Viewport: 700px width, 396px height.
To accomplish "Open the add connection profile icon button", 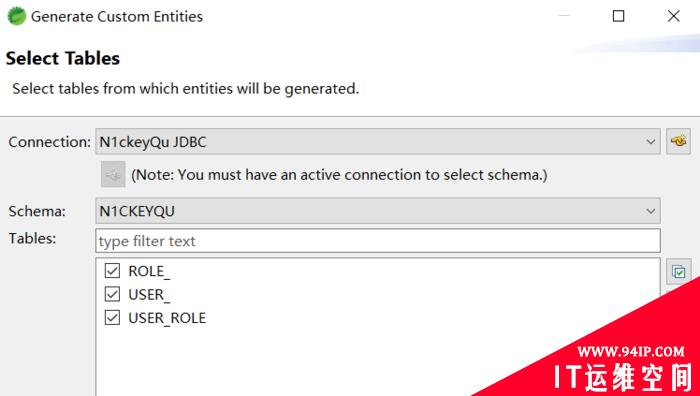I will click(678, 142).
